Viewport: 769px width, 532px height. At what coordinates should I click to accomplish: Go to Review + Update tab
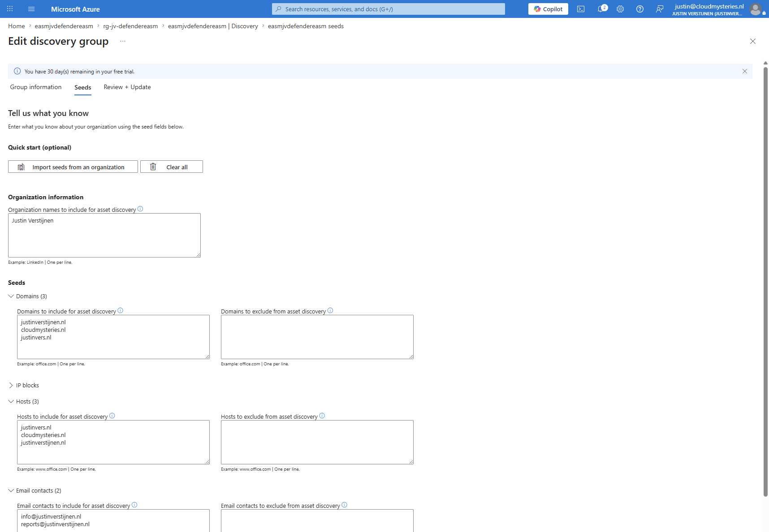(127, 87)
